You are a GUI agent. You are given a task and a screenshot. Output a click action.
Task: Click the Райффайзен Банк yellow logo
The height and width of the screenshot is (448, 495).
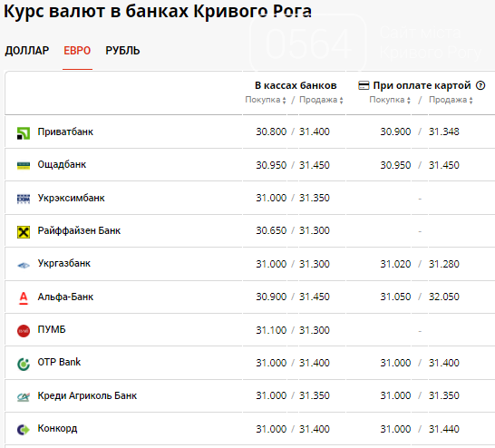click(x=24, y=232)
